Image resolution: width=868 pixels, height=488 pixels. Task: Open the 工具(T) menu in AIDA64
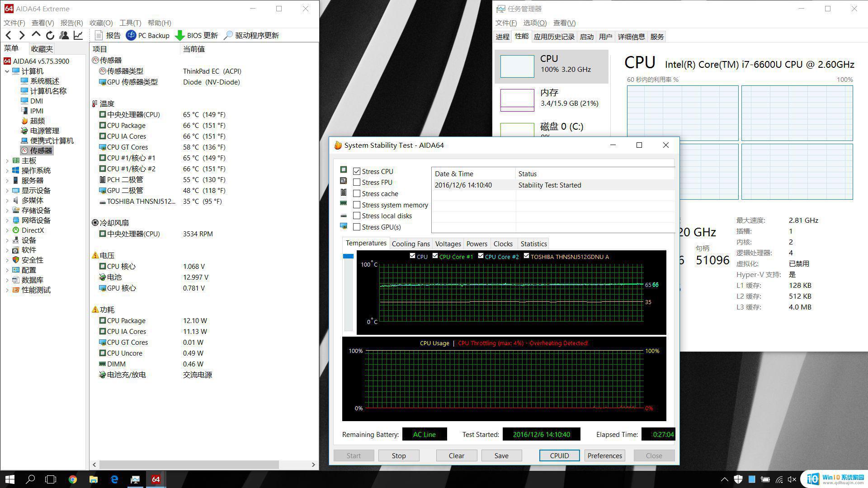click(130, 23)
